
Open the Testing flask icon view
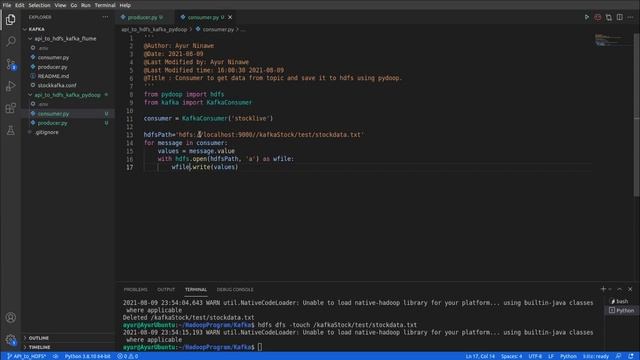pyautogui.click(x=11, y=130)
